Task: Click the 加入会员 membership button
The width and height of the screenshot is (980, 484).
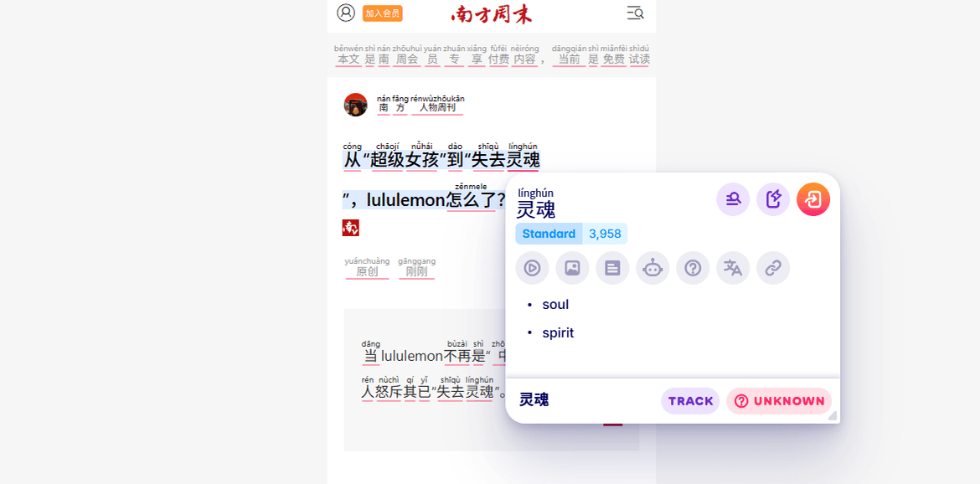Action: [x=382, y=13]
